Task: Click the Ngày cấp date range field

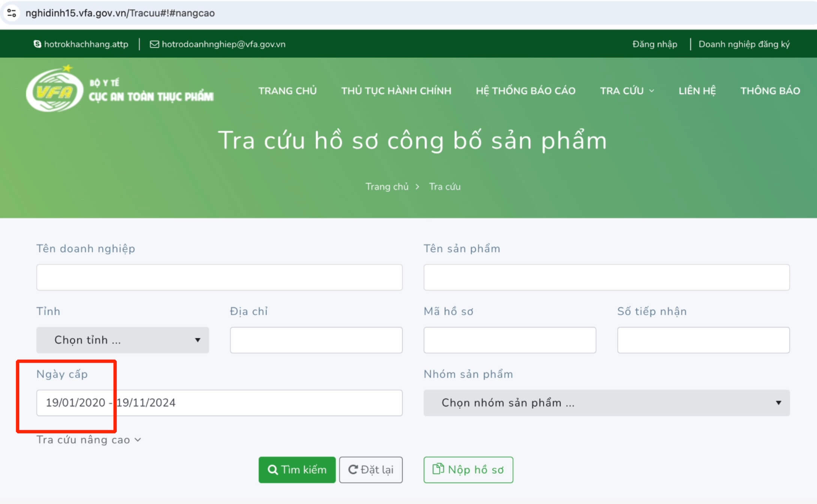Action: tap(219, 403)
